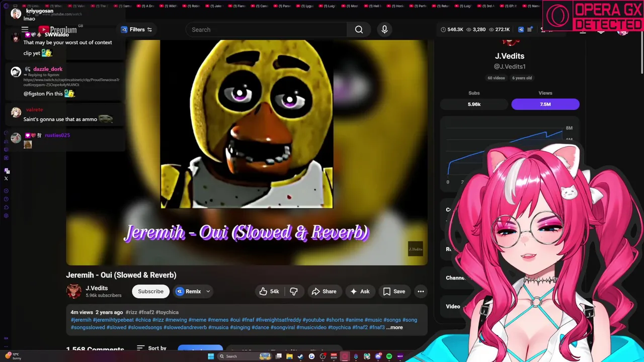Select 7.5M views value pill

point(545,104)
